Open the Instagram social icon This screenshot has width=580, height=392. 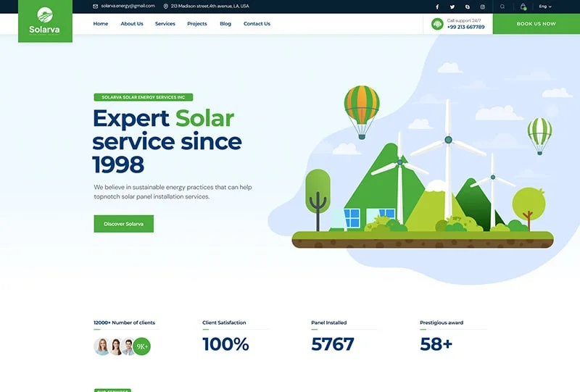tap(483, 7)
